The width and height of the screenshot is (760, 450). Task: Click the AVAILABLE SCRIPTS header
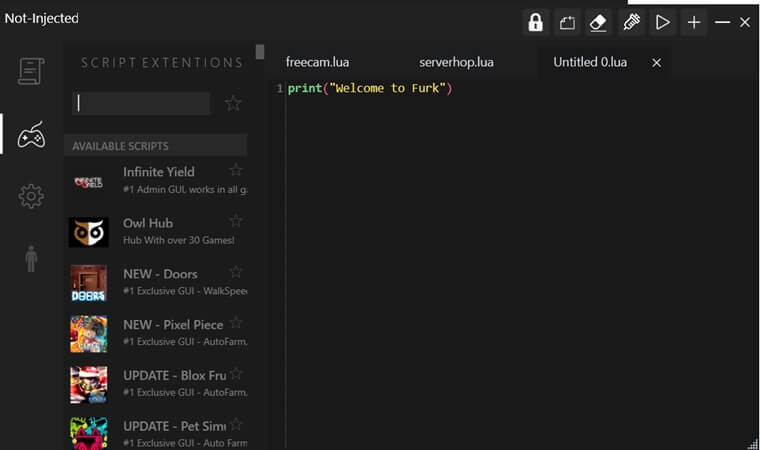click(x=156, y=146)
